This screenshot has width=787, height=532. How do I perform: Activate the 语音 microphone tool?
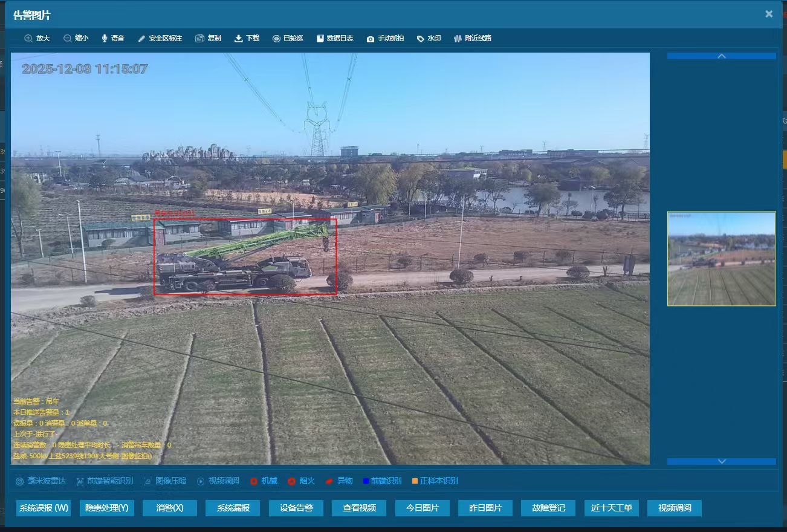click(x=105, y=39)
